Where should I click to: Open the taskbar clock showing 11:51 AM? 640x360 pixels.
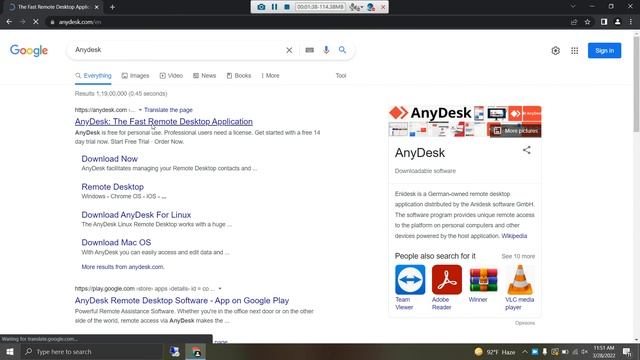(604, 352)
